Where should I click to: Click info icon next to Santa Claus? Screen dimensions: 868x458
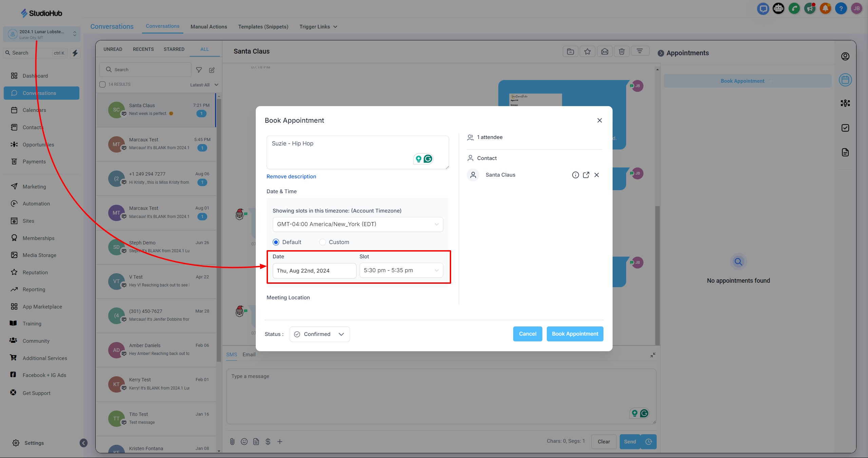[x=575, y=175]
